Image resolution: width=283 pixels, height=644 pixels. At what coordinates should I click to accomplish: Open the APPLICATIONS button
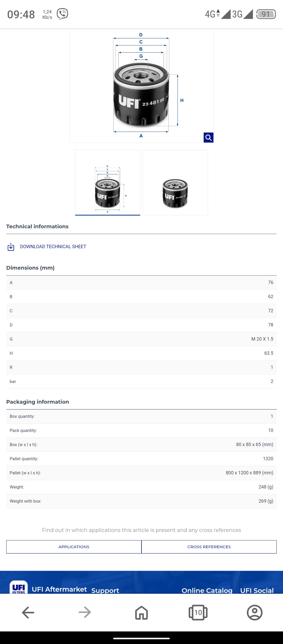click(x=74, y=547)
